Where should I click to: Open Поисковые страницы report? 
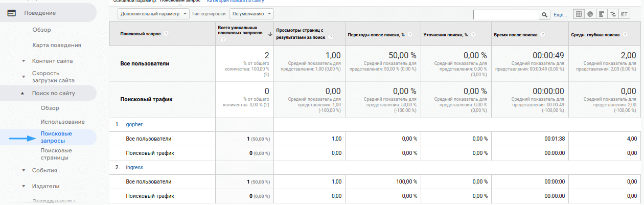(56, 154)
